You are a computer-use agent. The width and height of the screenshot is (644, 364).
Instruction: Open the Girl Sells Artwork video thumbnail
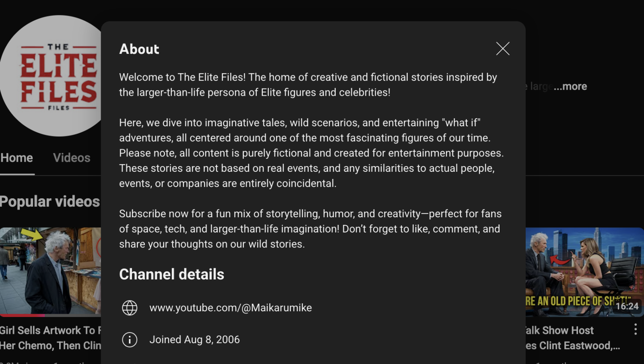tap(50, 270)
